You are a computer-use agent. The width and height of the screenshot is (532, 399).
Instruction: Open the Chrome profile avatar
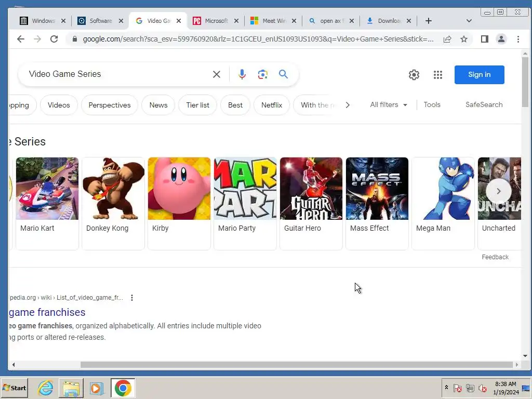tap(501, 39)
